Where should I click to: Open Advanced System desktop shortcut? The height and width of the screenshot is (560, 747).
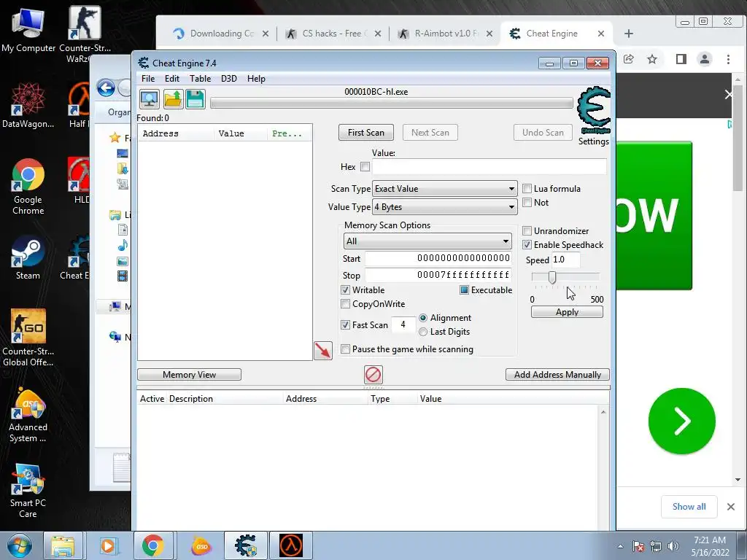click(28, 415)
